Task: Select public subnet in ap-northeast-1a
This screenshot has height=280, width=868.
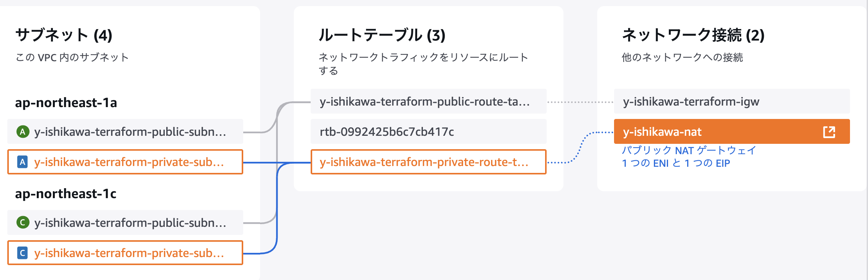Action: point(125,132)
